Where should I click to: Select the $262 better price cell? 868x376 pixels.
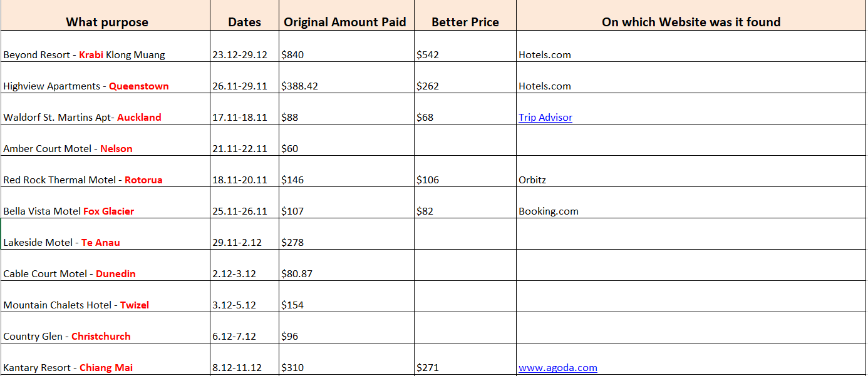pyautogui.click(x=465, y=78)
